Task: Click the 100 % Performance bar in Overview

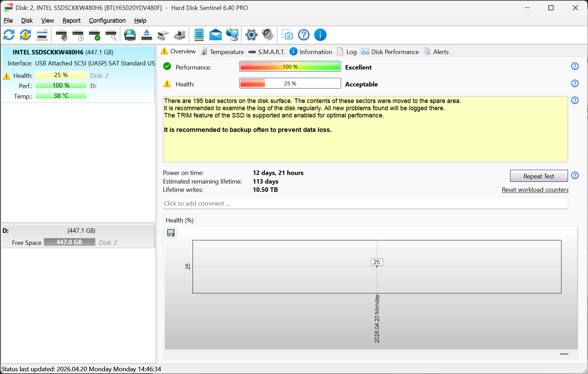Action: pos(290,66)
